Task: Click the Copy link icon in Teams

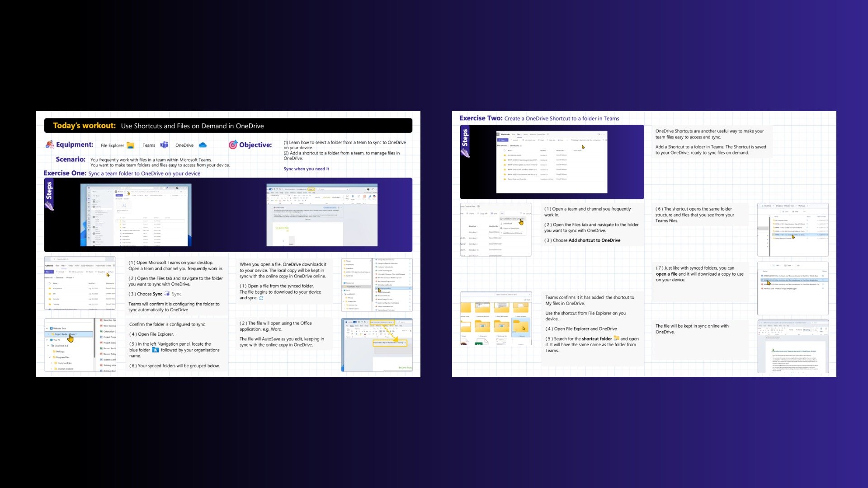Action: (97, 272)
